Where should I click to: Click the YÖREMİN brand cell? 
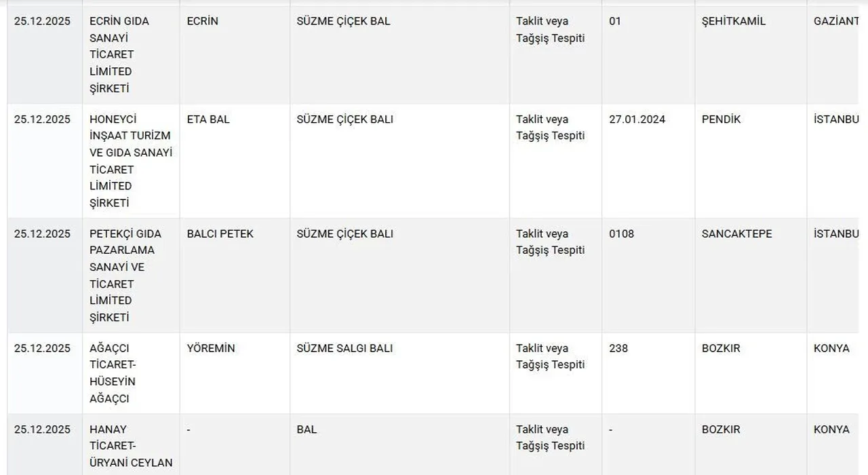pyautogui.click(x=210, y=349)
